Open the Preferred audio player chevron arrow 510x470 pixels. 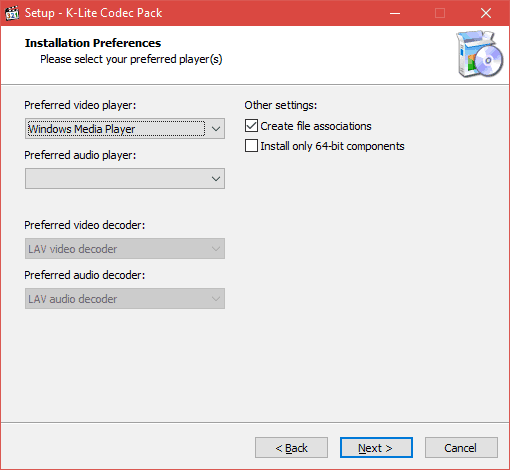[216, 179]
